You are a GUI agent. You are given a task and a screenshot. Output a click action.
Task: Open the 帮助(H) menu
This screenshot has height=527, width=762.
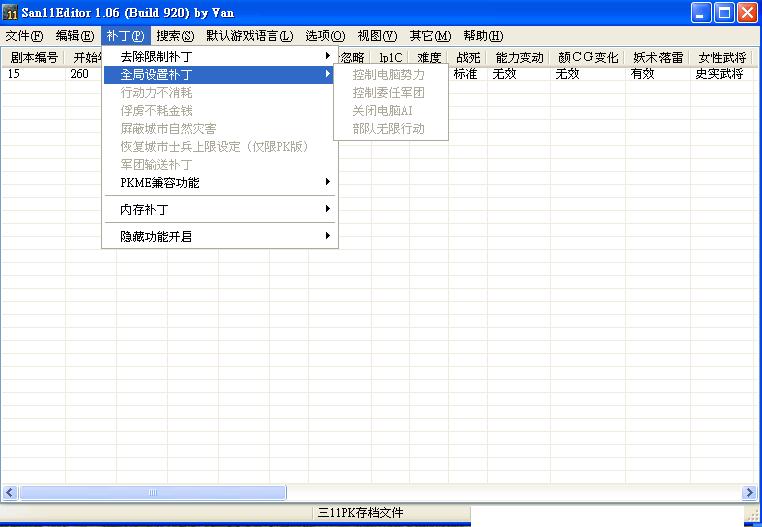(x=483, y=36)
